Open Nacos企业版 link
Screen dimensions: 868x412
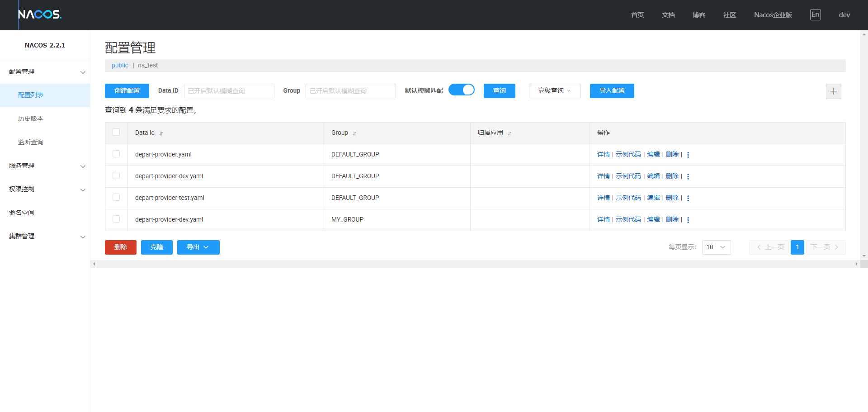(773, 15)
